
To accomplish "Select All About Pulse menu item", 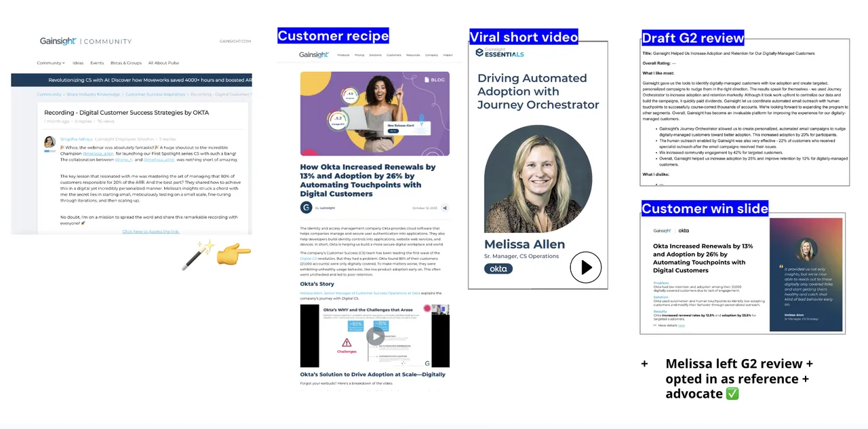I will [164, 63].
